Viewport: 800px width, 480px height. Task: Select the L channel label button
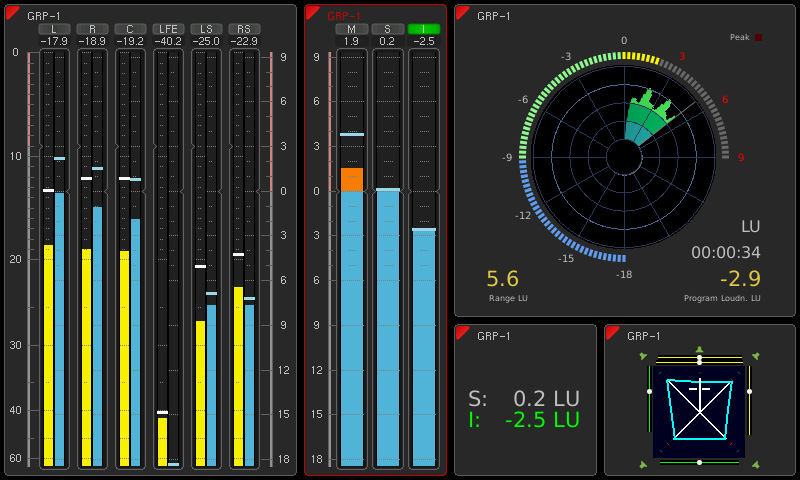coord(54,29)
